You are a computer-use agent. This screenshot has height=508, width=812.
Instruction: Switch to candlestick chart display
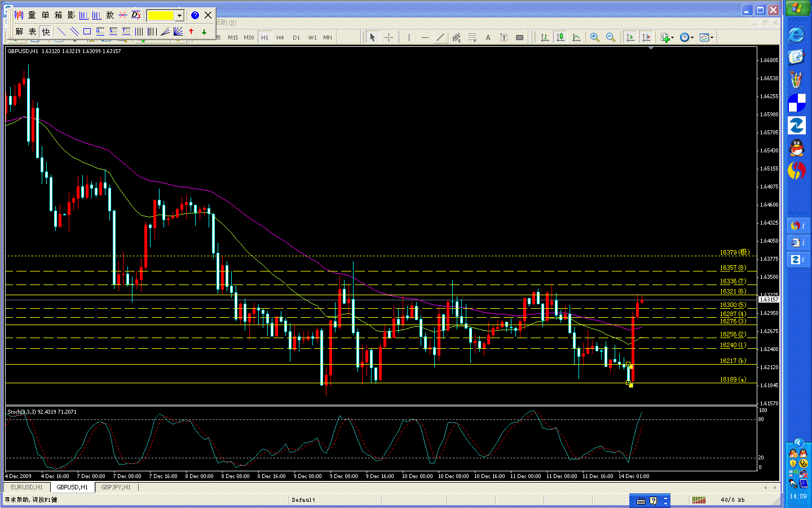tap(561, 37)
